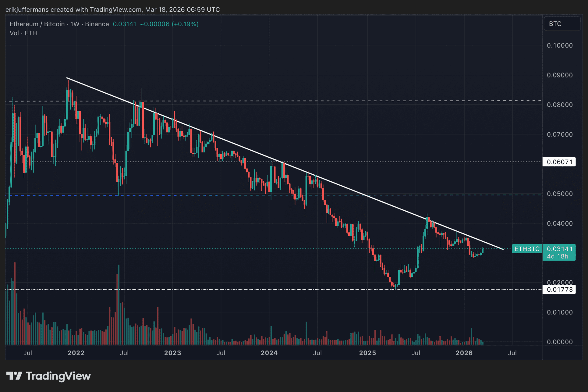This screenshot has height=392, width=588.
Task: Click the 1W interval in chart header
Action: pos(75,24)
